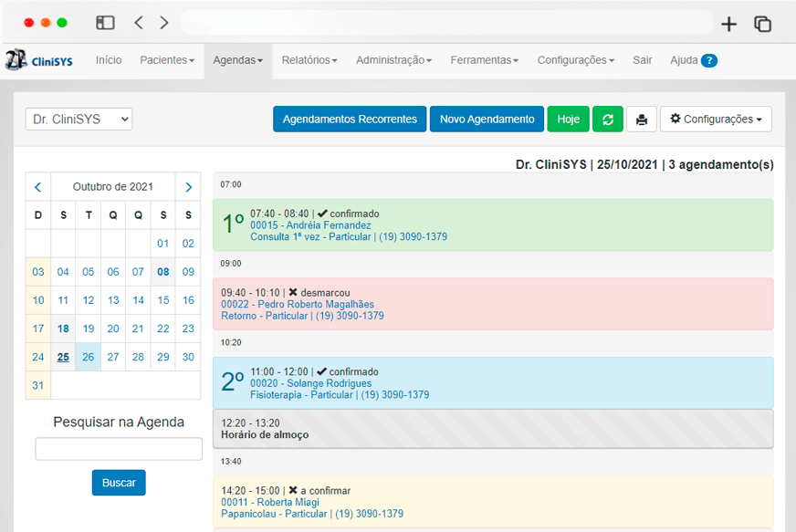
Task: Click the Buscar button
Action: [x=119, y=483]
